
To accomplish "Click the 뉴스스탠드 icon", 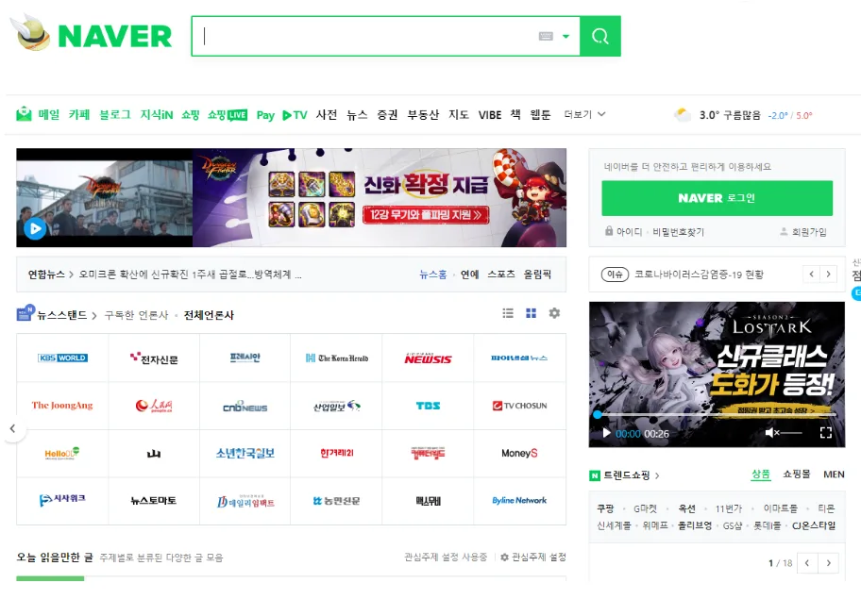I will coord(25,313).
